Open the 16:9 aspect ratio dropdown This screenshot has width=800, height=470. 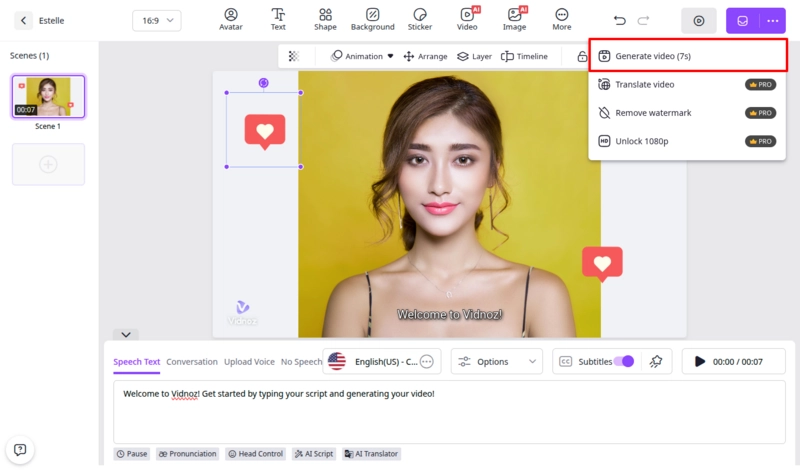157,20
